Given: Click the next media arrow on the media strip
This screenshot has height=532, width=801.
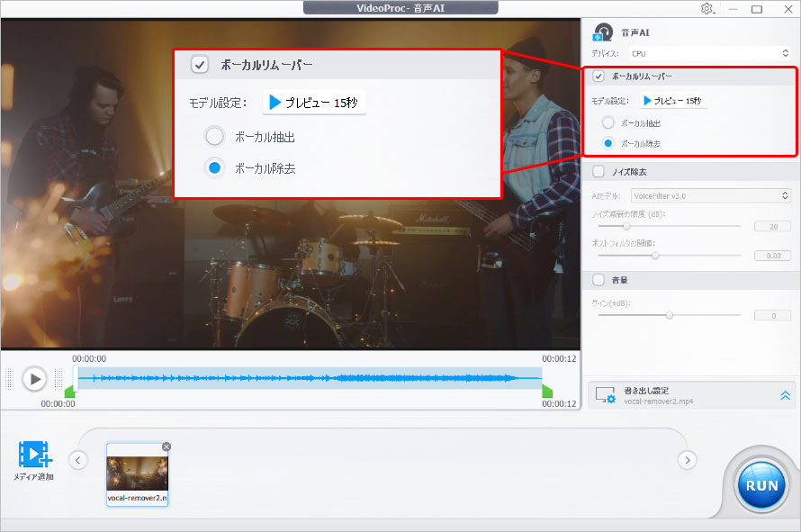Looking at the screenshot, I should 687,459.
